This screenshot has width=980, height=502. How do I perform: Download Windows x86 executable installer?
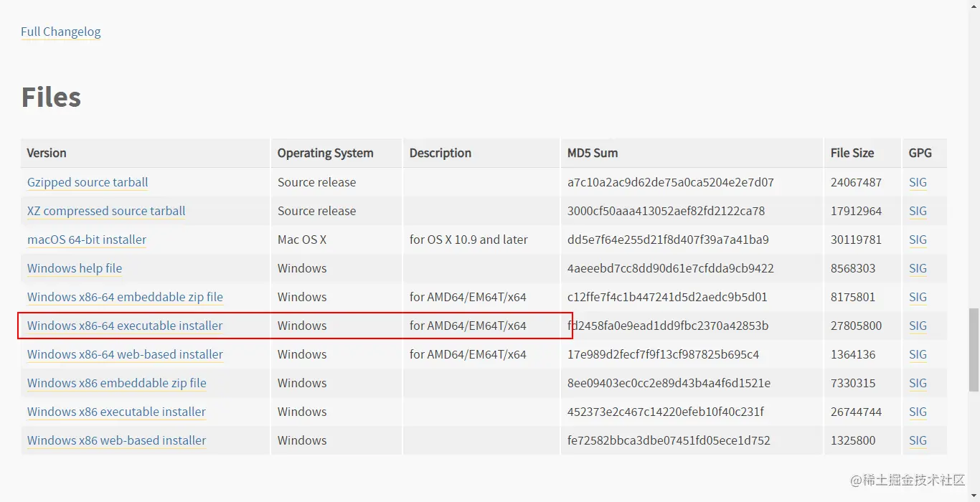[116, 412]
